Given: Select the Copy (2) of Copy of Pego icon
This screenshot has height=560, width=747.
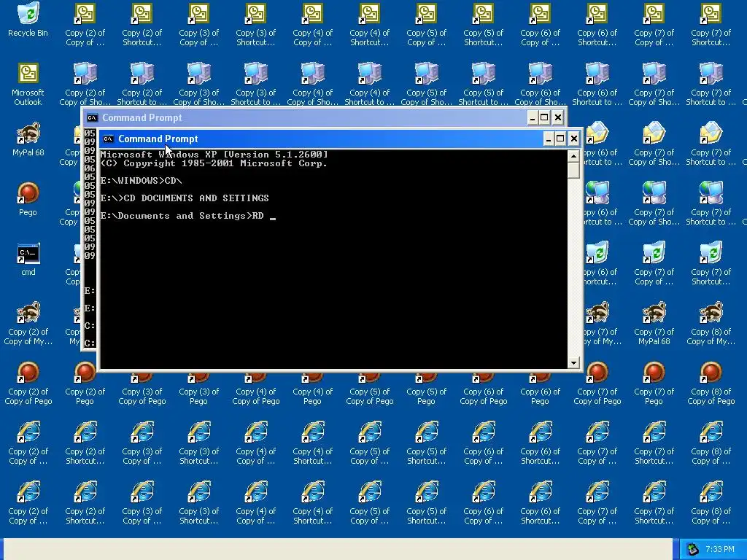Looking at the screenshot, I should point(28,384).
